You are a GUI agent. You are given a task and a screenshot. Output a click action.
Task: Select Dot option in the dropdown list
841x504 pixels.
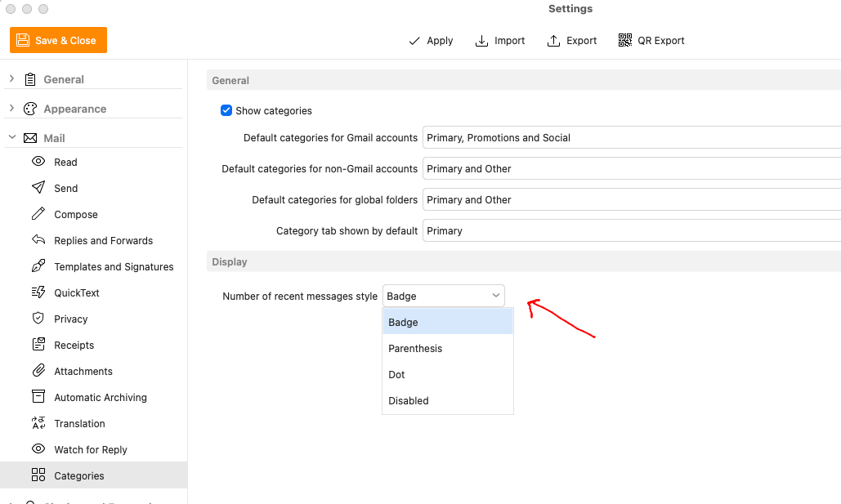point(448,375)
